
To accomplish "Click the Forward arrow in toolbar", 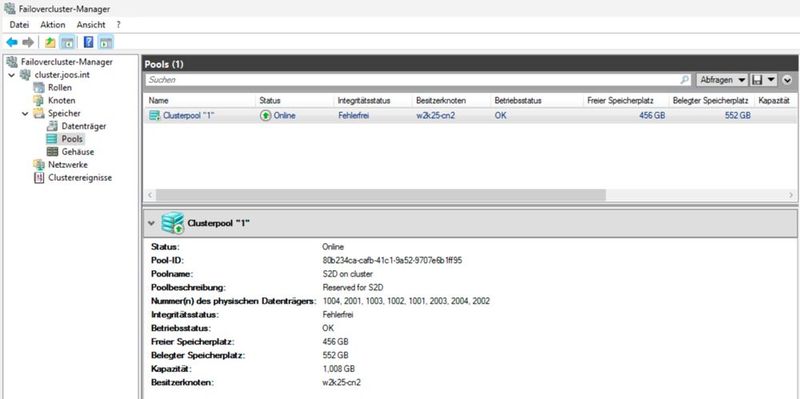I will 29,42.
